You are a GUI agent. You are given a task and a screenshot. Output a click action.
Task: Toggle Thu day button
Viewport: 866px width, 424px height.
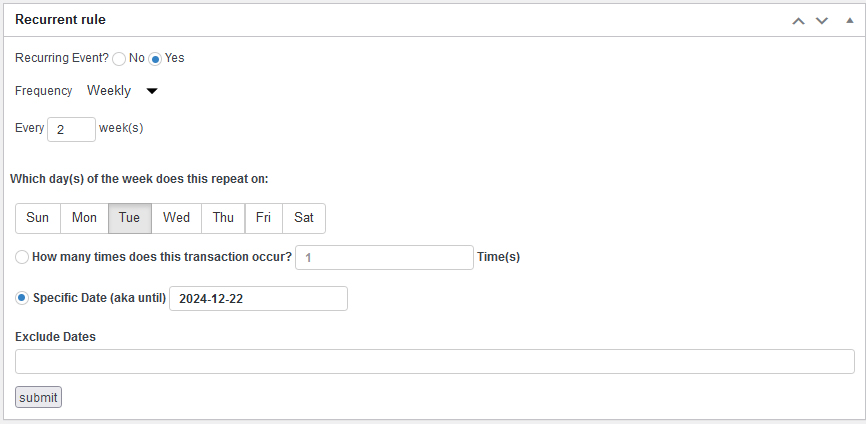point(223,218)
